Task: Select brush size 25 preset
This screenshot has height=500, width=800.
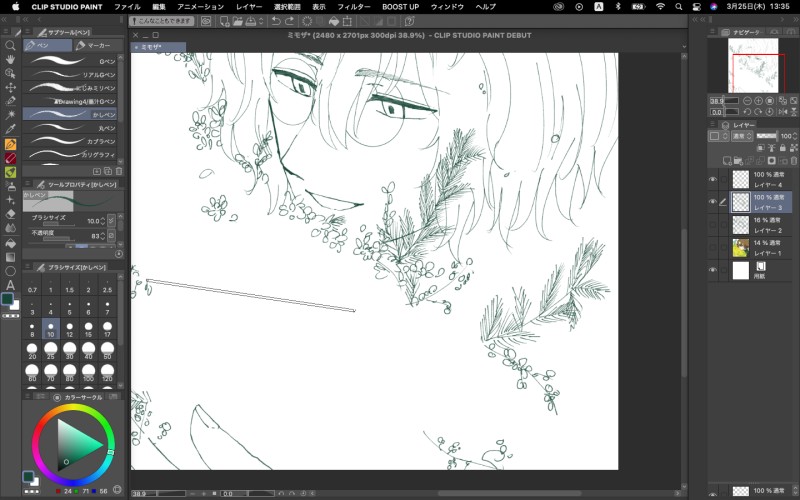Action: pyautogui.click(x=51, y=351)
